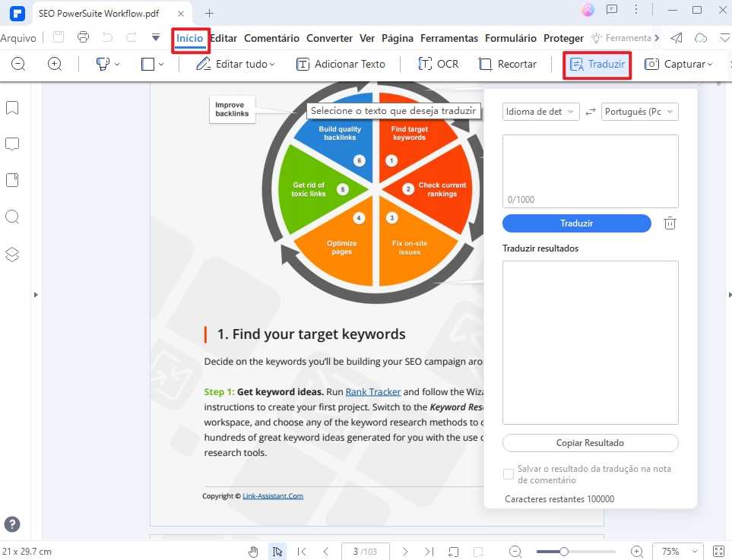The height and width of the screenshot is (560, 732).
Task: Click the lightbulb Ferramenta search field
Action: point(621,38)
